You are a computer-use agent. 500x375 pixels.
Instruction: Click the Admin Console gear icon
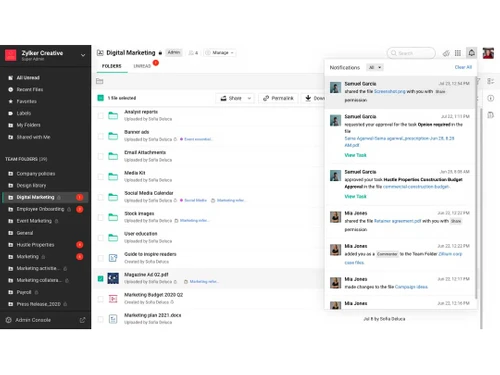pos(9,320)
